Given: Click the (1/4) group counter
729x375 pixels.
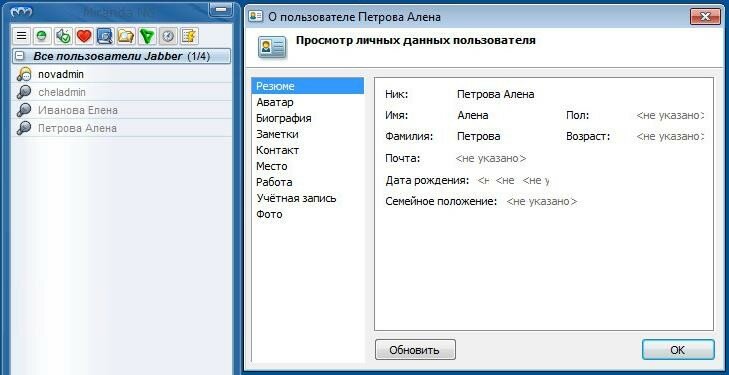Looking at the screenshot, I should (x=199, y=57).
